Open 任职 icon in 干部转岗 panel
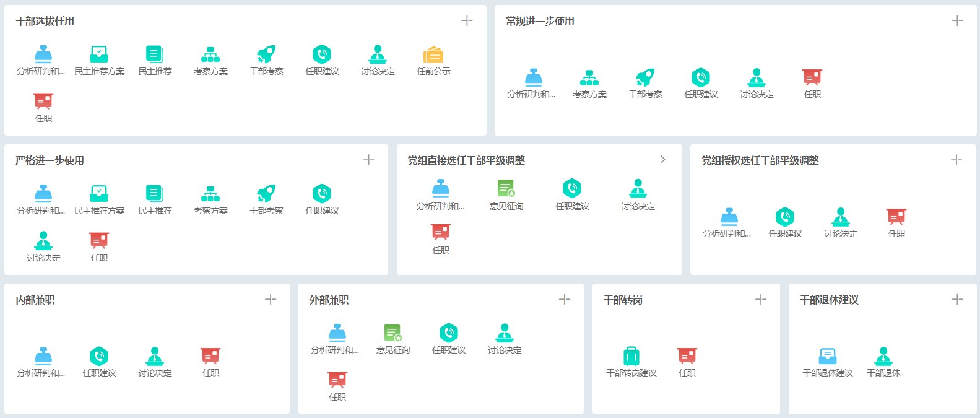The width and height of the screenshot is (980, 418). (687, 356)
